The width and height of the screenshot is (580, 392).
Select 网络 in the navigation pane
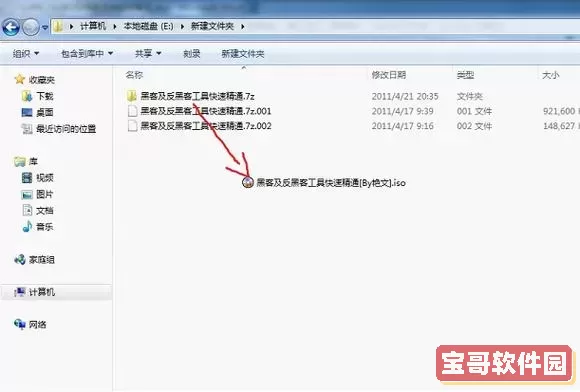point(38,324)
